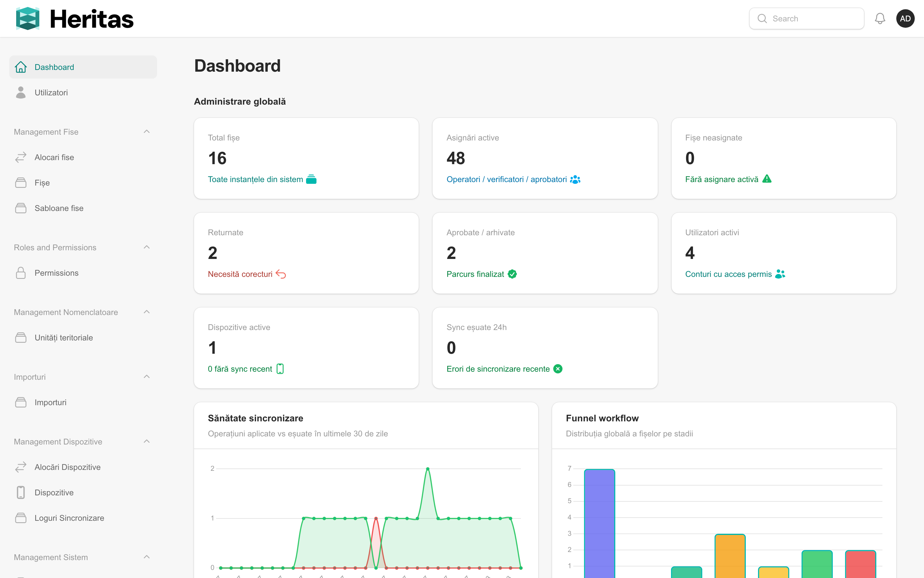Image resolution: width=924 pixels, height=578 pixels.
Task: Open Sabloane fise page
Action: pos(83,208)
